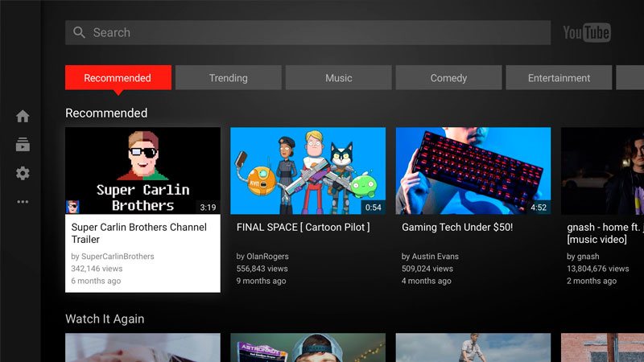The width and height of the screenshot is (644, 362).
Task: Click SuperCarlinBrothers channel avatar on thumbnail
Action: [x=72, y=207]
